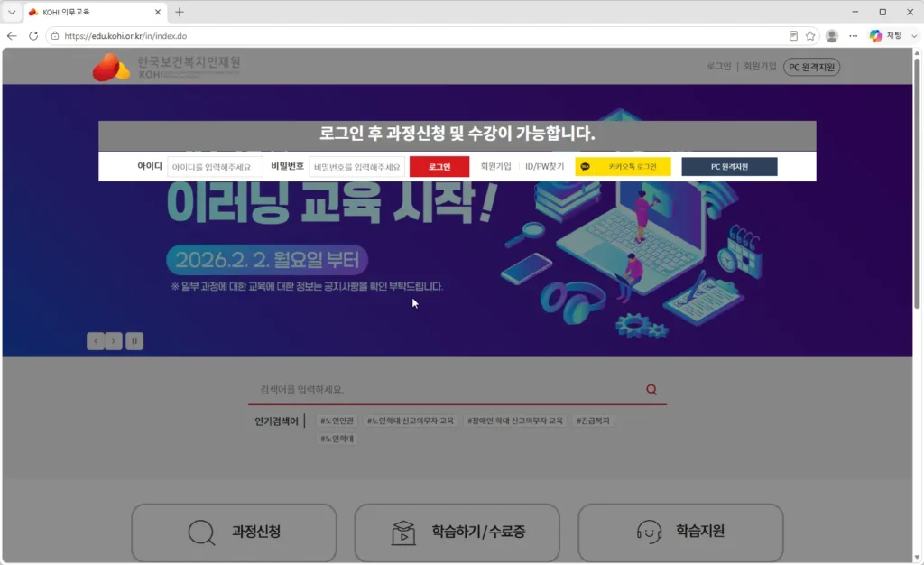The image size is (924, 565).
Task: Open the browser settings ellipsis menu
Action: 854,36
